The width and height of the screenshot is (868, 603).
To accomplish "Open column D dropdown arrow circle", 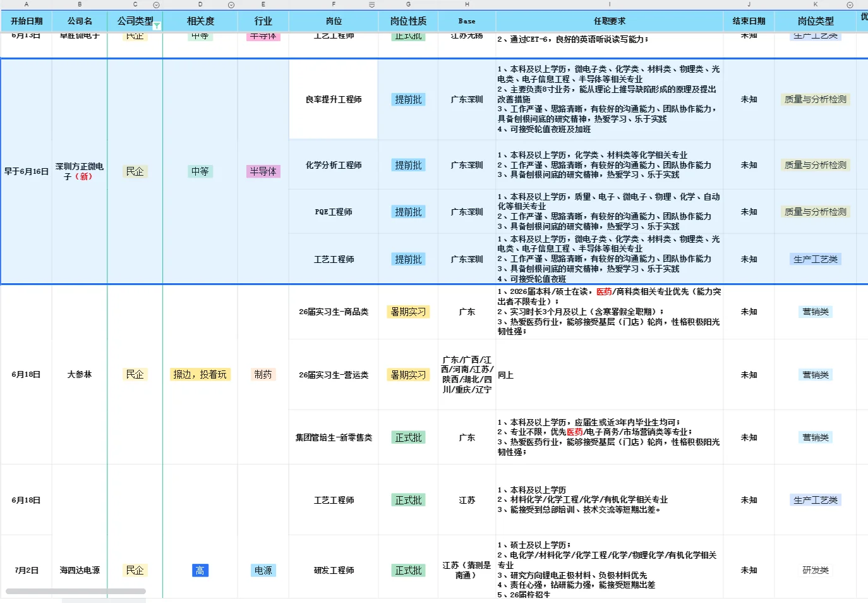I will (231, 4).
